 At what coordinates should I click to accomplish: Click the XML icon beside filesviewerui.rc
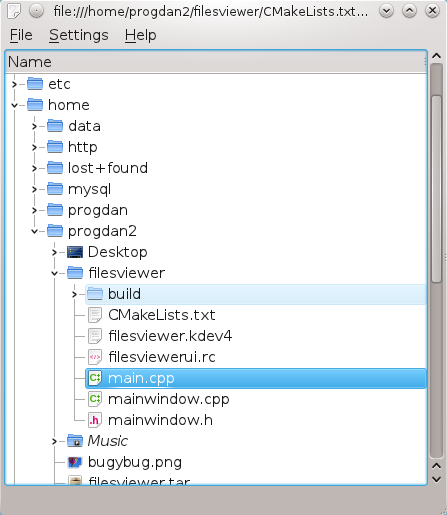[95, 357]
